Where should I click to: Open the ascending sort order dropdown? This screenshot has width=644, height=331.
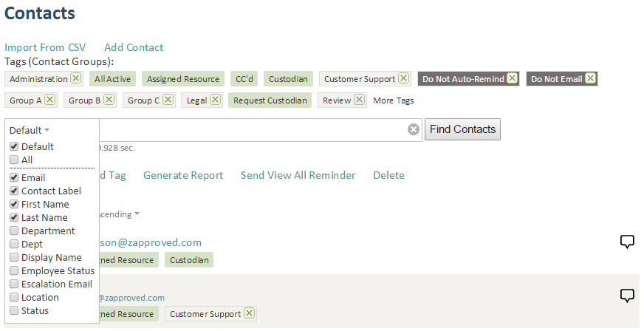[119, 214]
